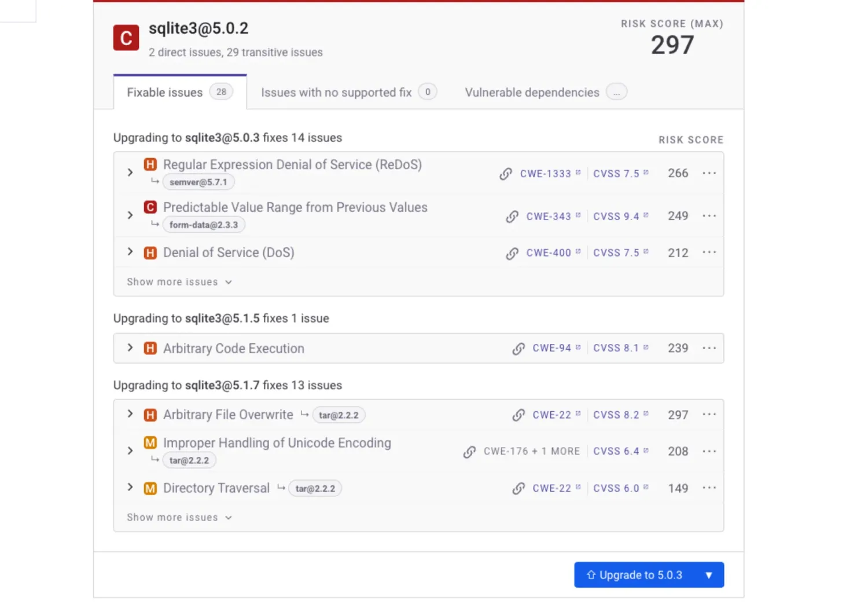Image resolution: width=868 pixels, height=608 pixels.
Task: Expand the Improper Handling of Unicode Encoding row
Action: pyautogui.click(x=130, y=450)
